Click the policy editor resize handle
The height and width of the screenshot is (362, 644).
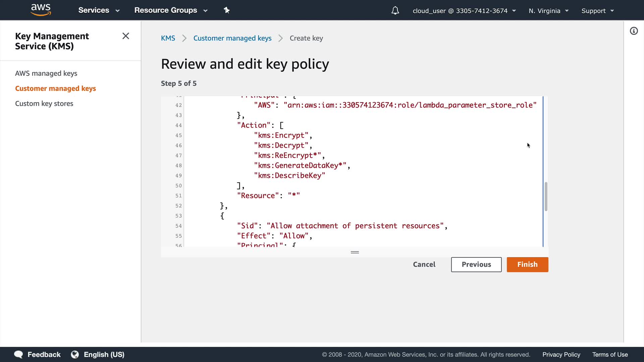[x=355, y=252]
